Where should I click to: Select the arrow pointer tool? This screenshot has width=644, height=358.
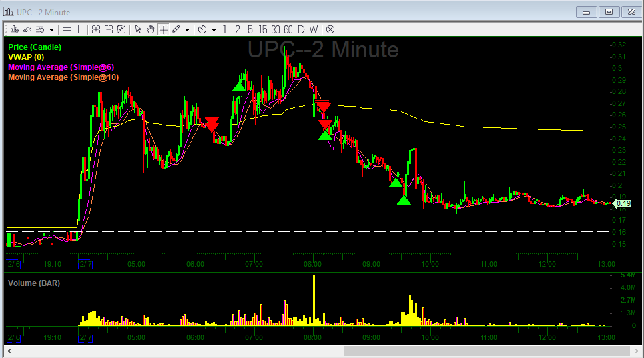[138, 29]
